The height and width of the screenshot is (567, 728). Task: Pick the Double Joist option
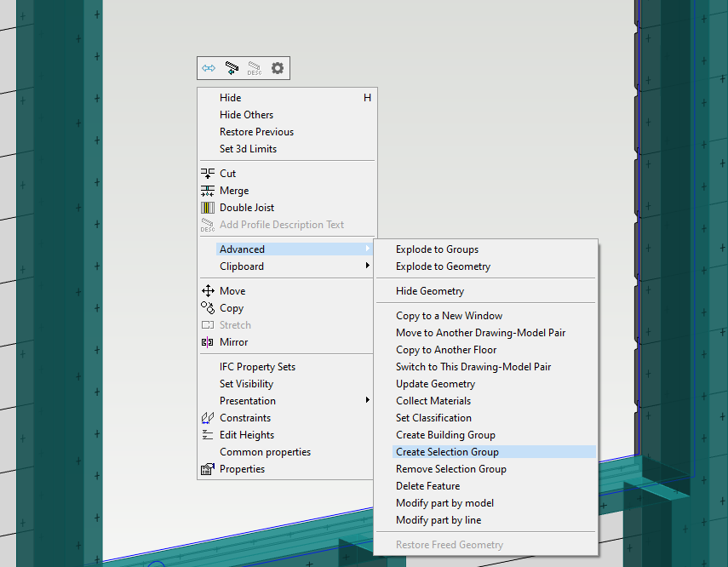click(x=246, y=208)
